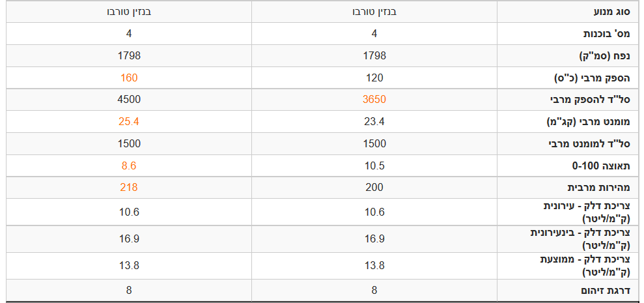Click the orange 160 horsepower value

(129, 78)
